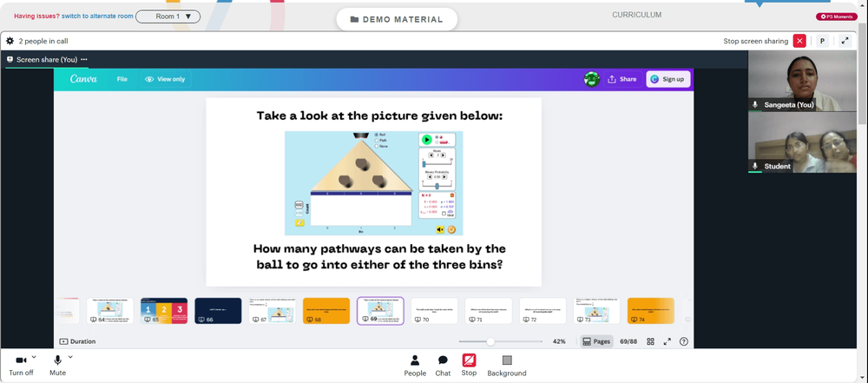
Task: Open Canva File menu
Action: click(122, 79)
